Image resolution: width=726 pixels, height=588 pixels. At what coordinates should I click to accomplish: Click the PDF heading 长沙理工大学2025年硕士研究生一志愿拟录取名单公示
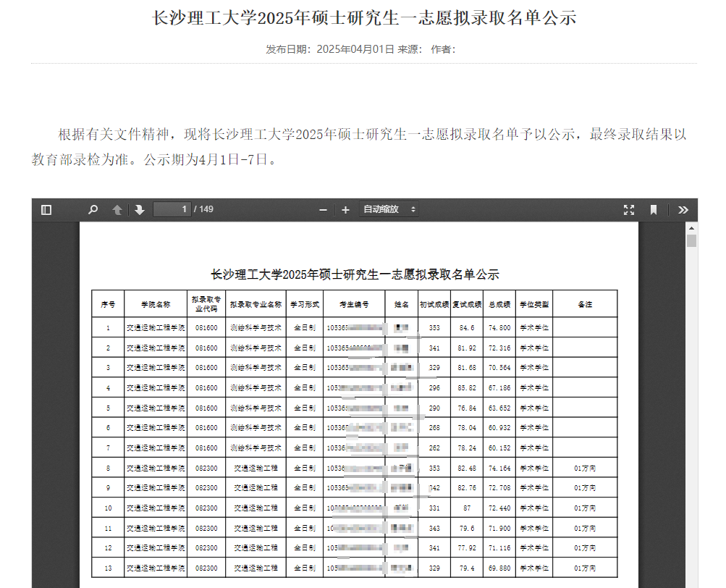click(x=355, y=274)
